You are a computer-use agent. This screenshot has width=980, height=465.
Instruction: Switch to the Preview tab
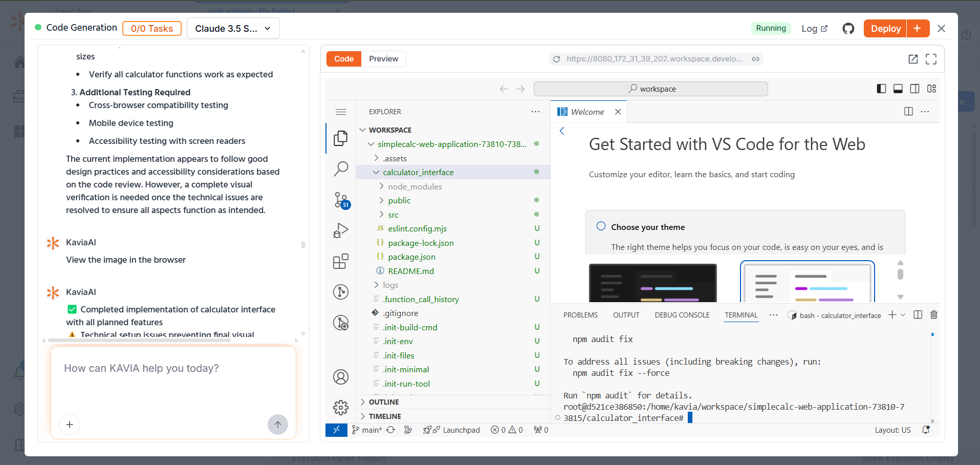pyautogui.click(x=383, y=59)
